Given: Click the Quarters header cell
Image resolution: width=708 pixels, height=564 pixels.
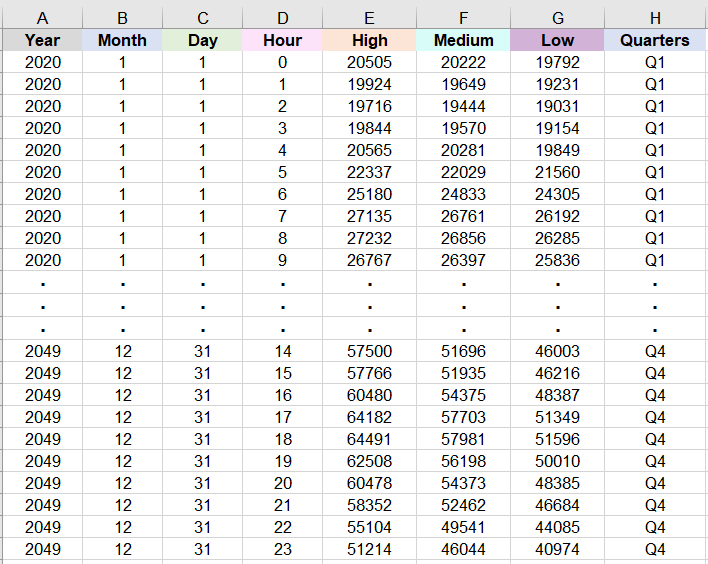Looking at the screenshot, I should [655, 40].
